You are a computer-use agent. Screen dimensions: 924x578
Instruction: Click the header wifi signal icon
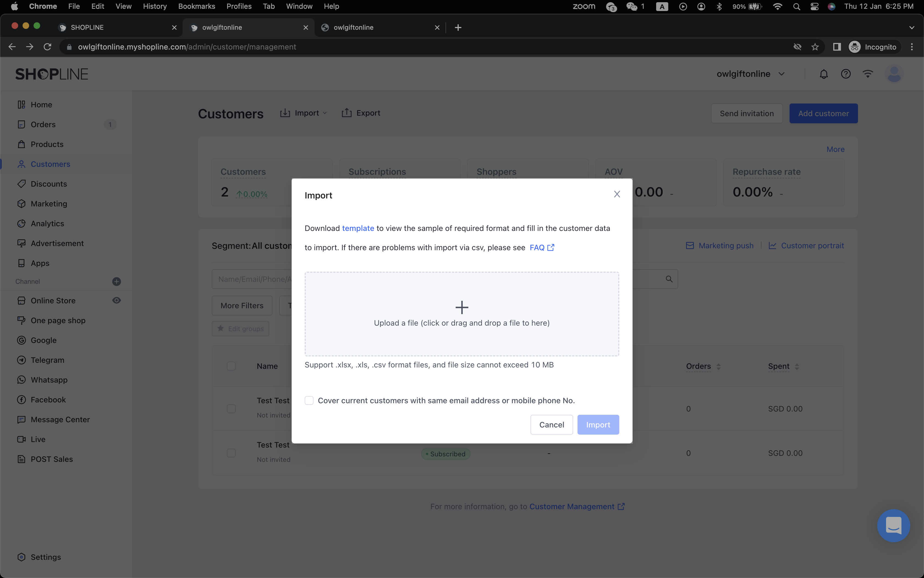868,74
